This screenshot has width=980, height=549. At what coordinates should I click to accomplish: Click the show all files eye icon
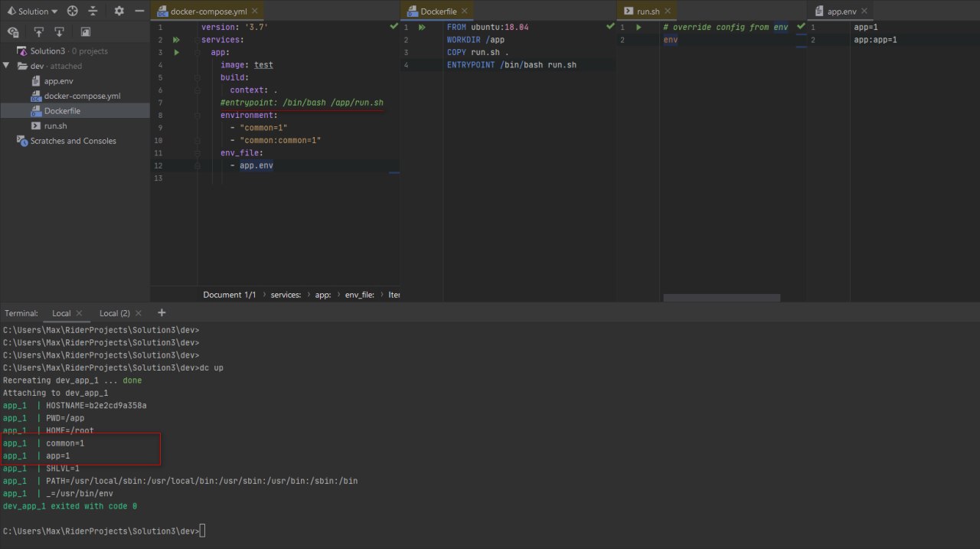(13, 32)
